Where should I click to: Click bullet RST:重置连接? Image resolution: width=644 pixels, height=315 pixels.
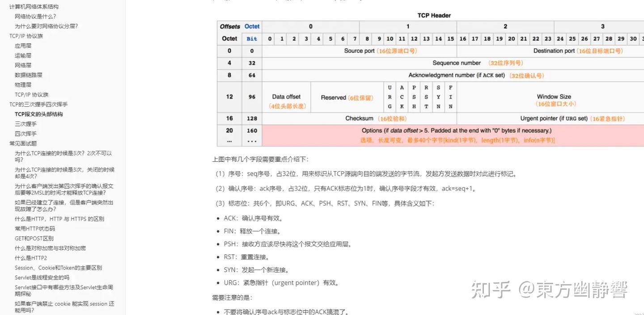coord(247,257)
